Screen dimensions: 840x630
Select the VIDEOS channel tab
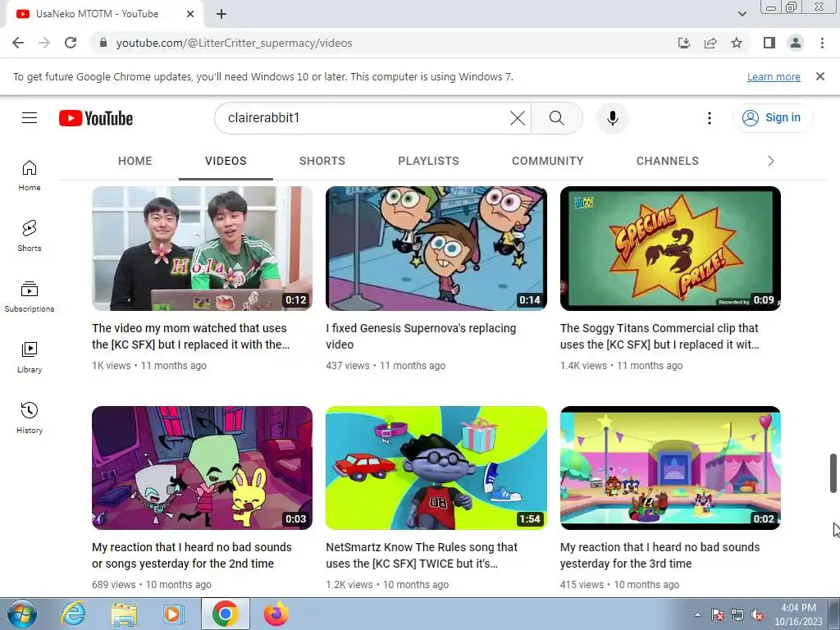(226, 161)
